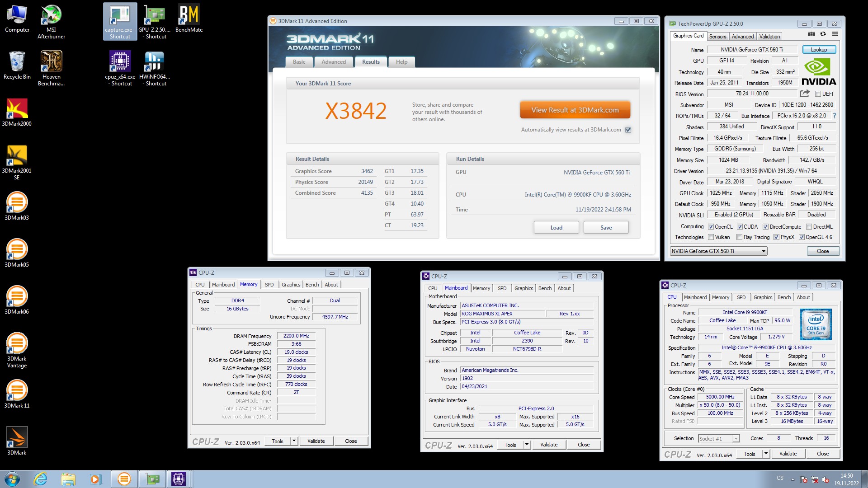Toggle DirectML checkbox in GPU-Z
This screenshot has width=868, height=488.
(x=809, y=227)
